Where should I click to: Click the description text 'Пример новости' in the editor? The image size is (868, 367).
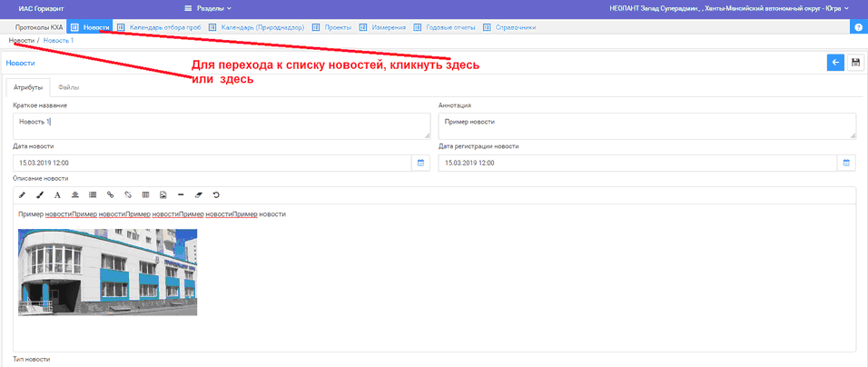152,214
